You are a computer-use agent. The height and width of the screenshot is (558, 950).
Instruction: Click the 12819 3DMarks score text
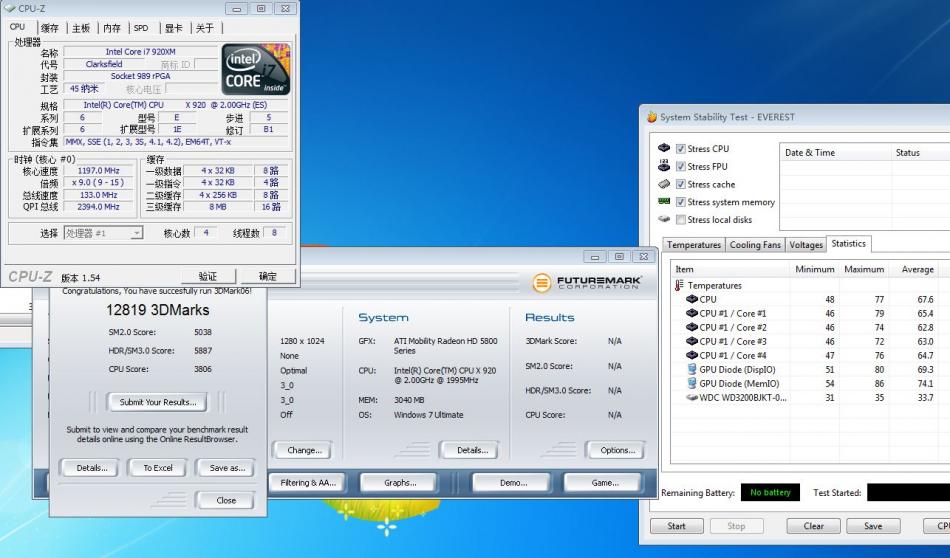[x=158, y=310]
